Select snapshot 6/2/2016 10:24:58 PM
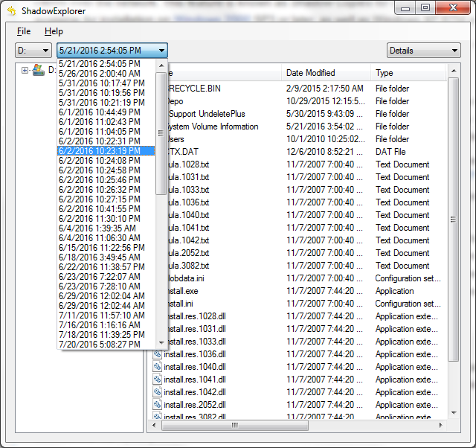The height and width of the screenshot is (448, 476). click(x=106, y=170)
